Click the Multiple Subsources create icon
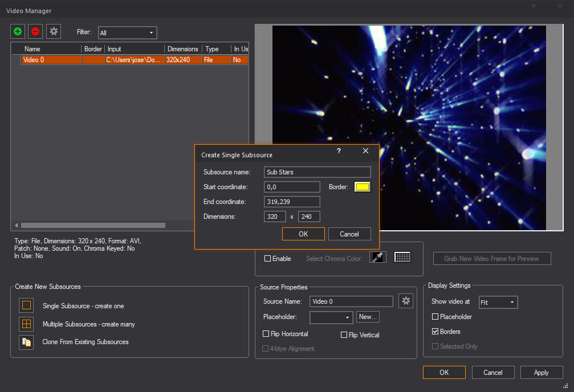This screenshot has width=574, height=392. pyautogui.click(x=26, y=324)
